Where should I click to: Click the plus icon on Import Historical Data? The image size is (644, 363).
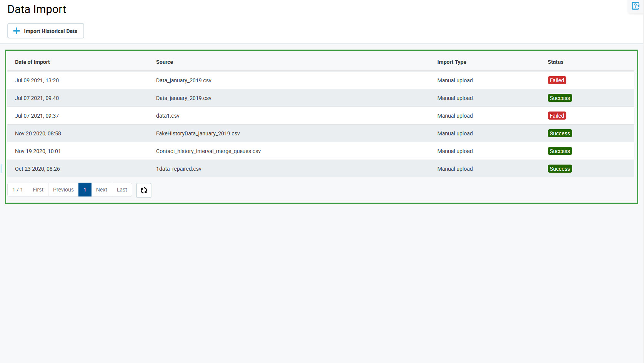pos(17,31)
